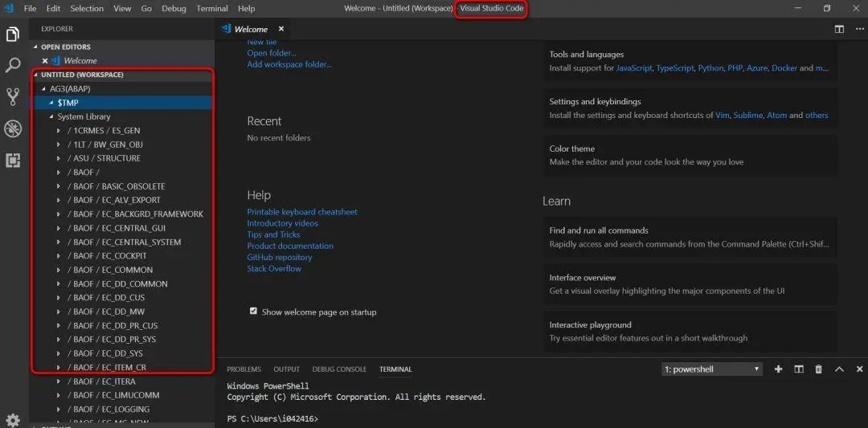Open the Color theme option
The width and height of the screenshot is (868, 428).
(690, 156)
